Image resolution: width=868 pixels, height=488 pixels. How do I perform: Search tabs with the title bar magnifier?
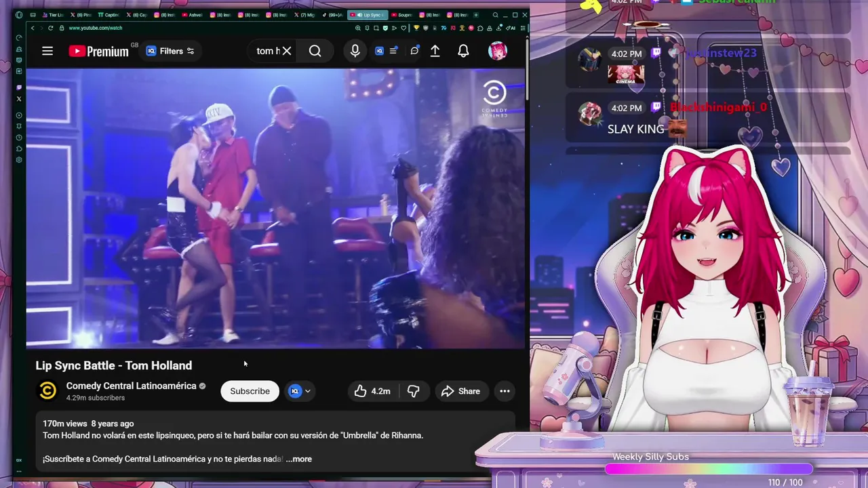coord(496,15)
